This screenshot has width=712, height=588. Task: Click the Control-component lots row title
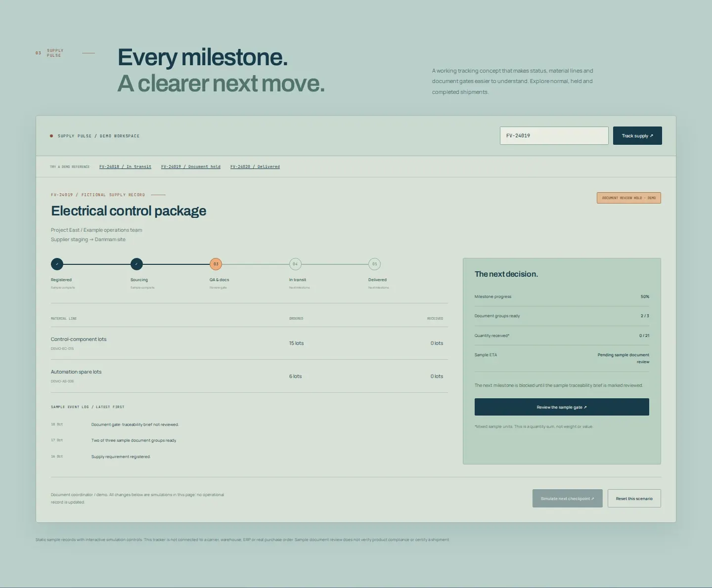tap(79, 339)
